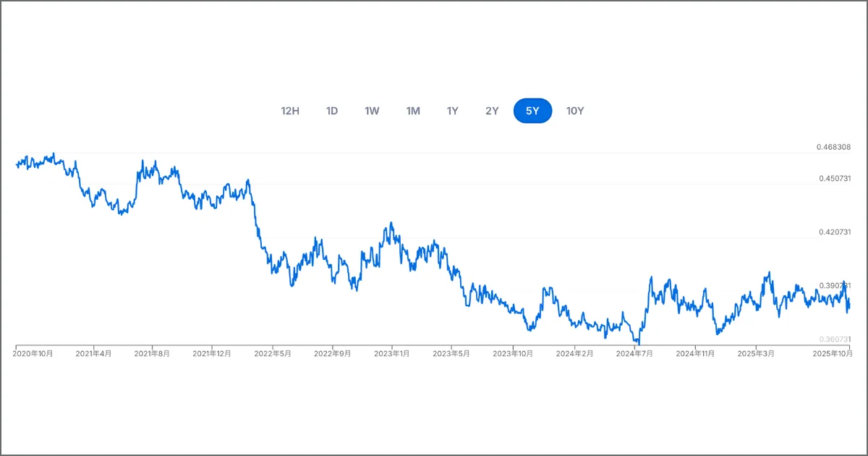Click the 0.468308 maximum value label
868x456 pixels.
pos(833,147)
